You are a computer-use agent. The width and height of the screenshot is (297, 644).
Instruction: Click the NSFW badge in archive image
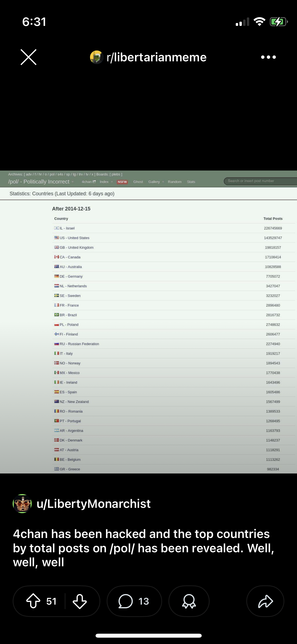pos(122,182)
